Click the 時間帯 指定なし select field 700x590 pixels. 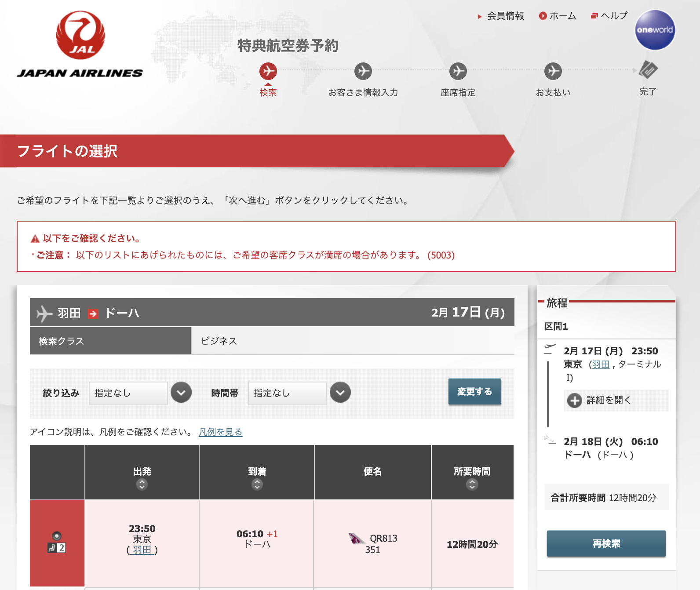[x=288, y=393]
